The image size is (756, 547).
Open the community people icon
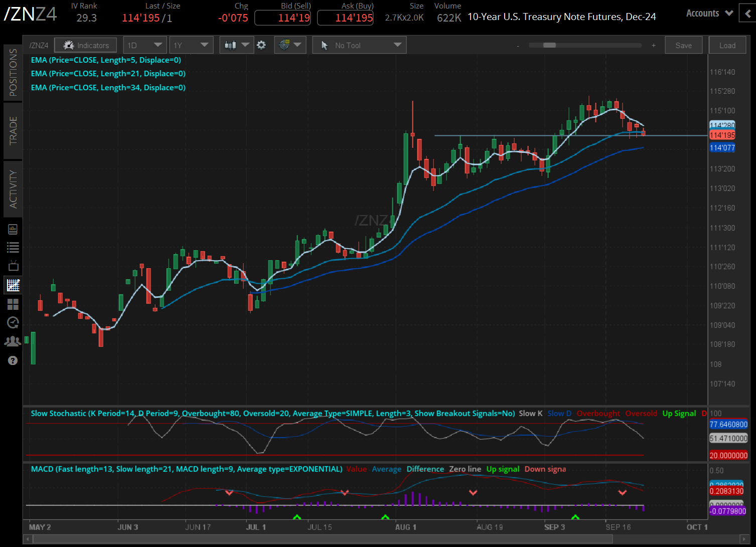tap(13, 341)
